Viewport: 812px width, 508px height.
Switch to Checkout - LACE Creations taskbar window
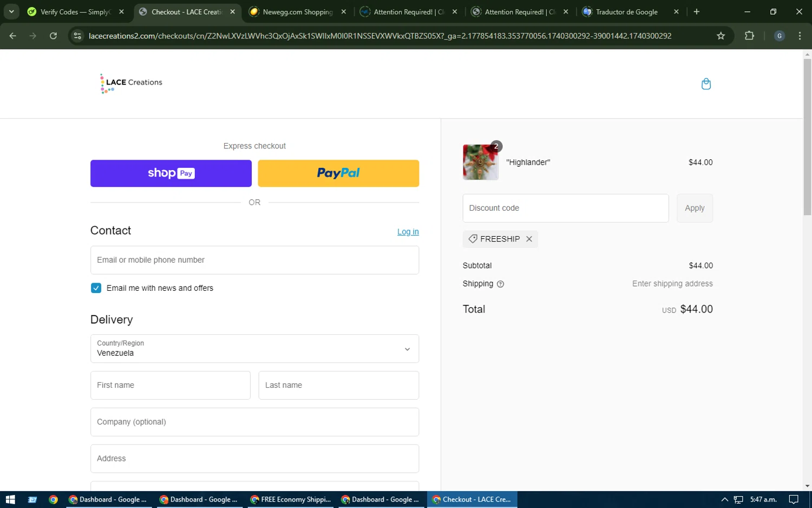pos(472,499)
